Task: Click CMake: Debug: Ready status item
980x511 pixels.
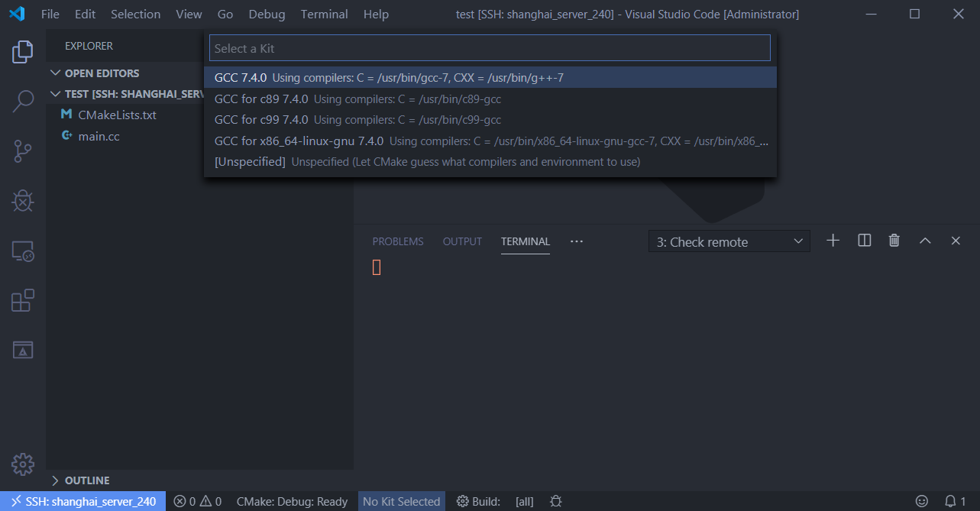Action: pos(292,502)
